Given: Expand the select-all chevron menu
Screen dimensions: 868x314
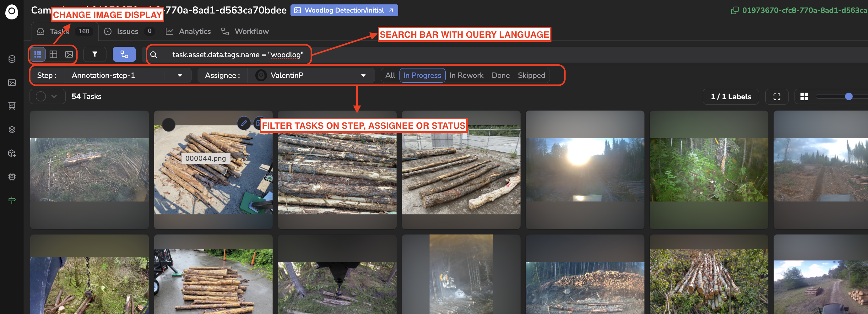Looking at the screenshot, I should click(54, 96).
